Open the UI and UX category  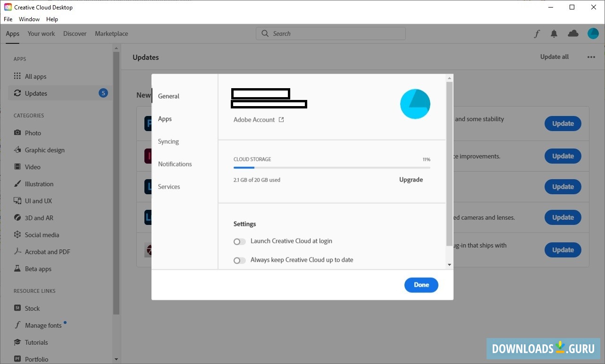click(x=38, y=200)
